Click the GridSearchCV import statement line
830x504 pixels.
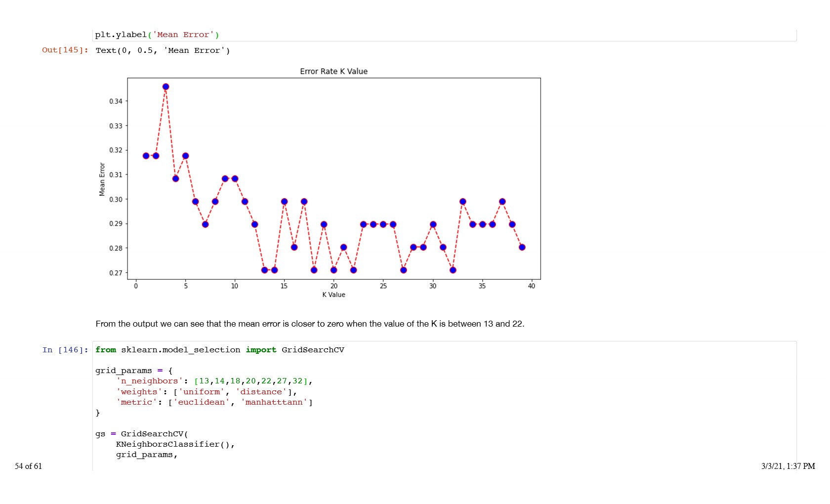219,350
